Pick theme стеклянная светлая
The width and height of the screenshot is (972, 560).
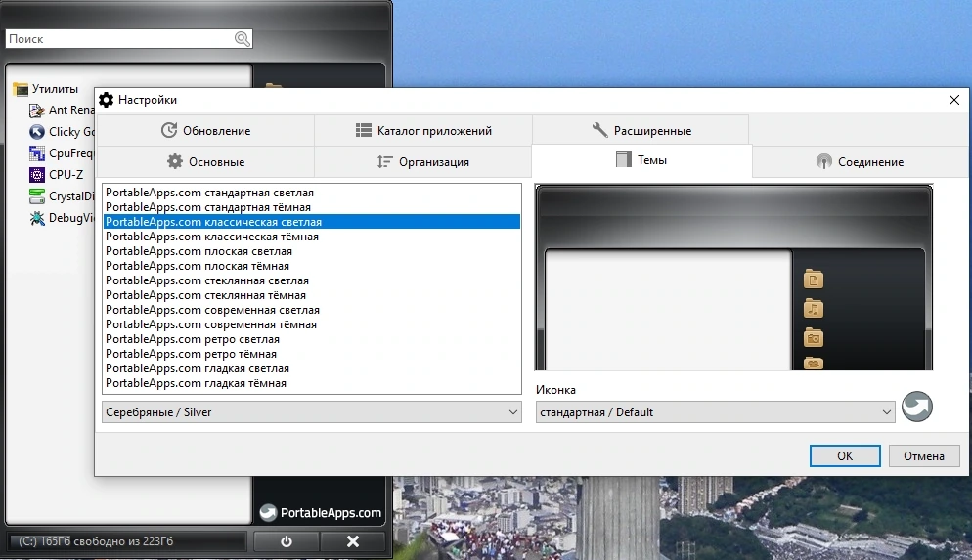[x=312, y=280]
